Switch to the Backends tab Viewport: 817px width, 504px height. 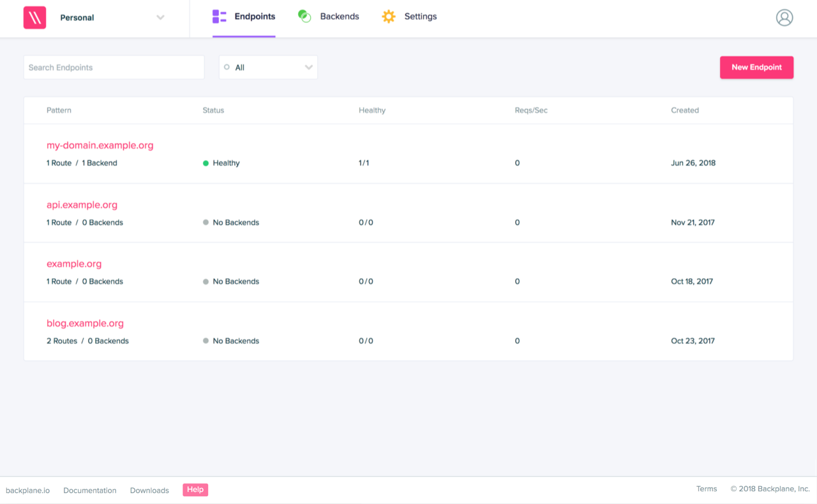point(339,17)
